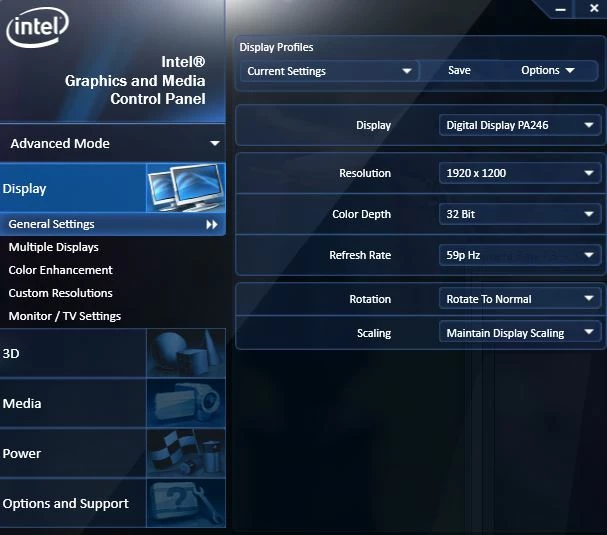Open the Options and Support category

click(x=113, y=503)
